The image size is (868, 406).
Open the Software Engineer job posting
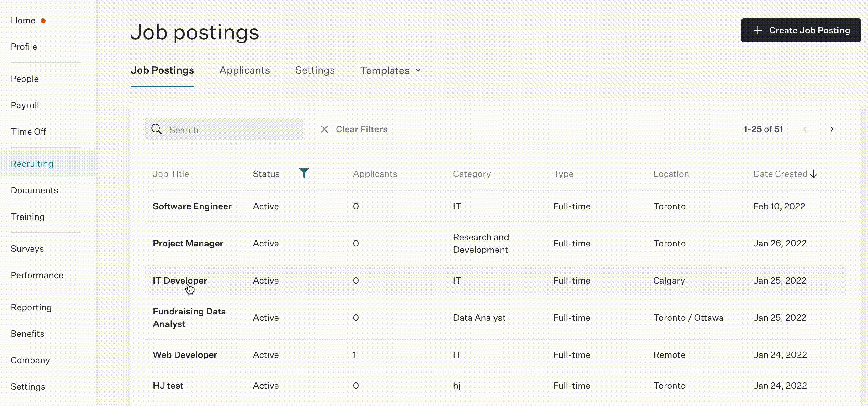[192, 206]
